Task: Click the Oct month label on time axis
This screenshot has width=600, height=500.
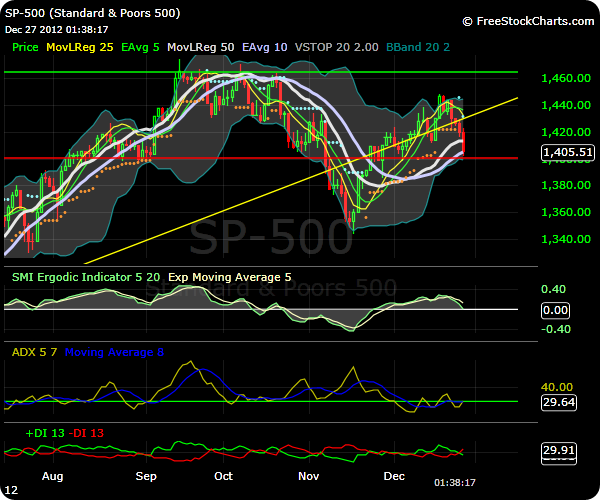Action: tap(223, 476)
